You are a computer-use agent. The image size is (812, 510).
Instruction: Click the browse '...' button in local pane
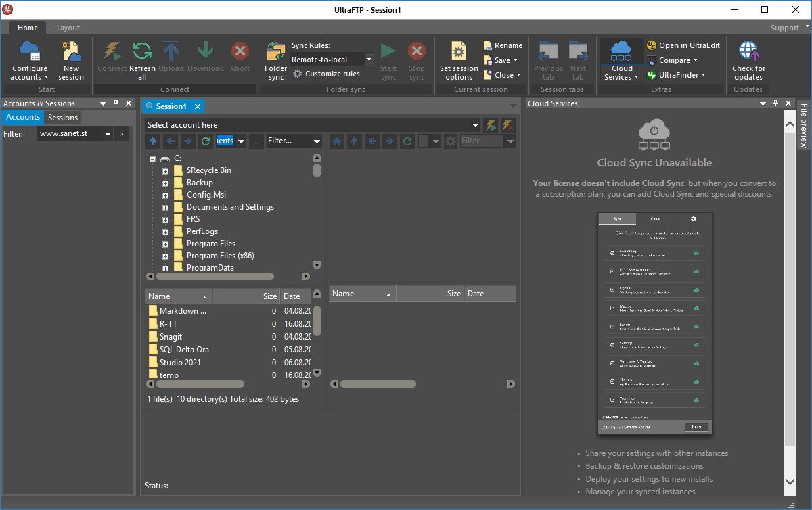pyautogui.click(x=256, y=141)
